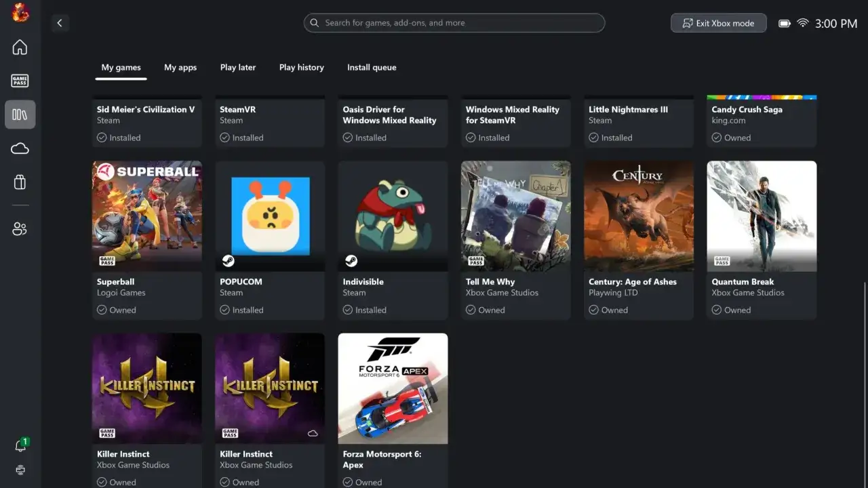Open the Tell Me Why cover art
The image size is (868, 488).
click(516, 216)
